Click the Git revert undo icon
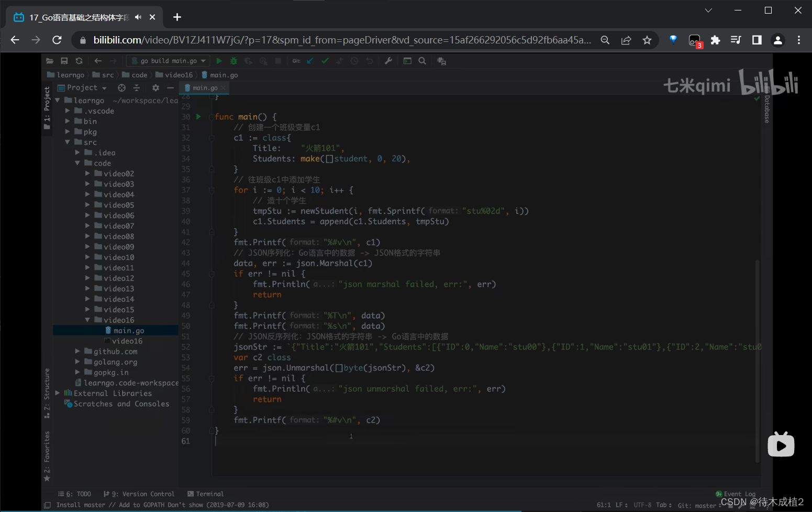Screen dimensions: 812x512 click(370, 61)
